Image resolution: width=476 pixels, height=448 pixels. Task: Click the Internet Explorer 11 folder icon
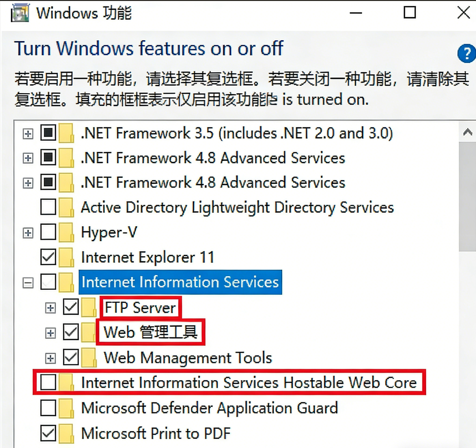click(x=66, y=257)
